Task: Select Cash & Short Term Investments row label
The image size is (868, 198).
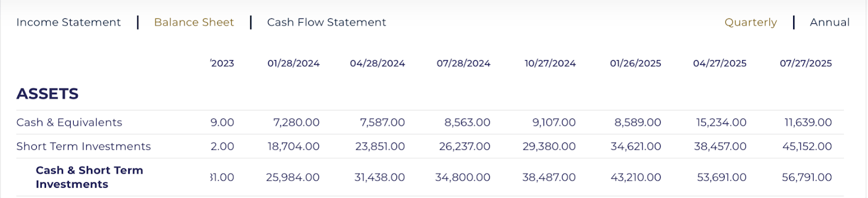Action: (x=90, y=177)
